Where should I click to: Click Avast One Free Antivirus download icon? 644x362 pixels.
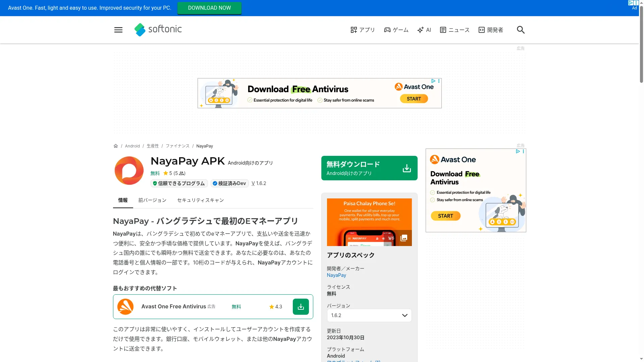[x=301, y=307]
